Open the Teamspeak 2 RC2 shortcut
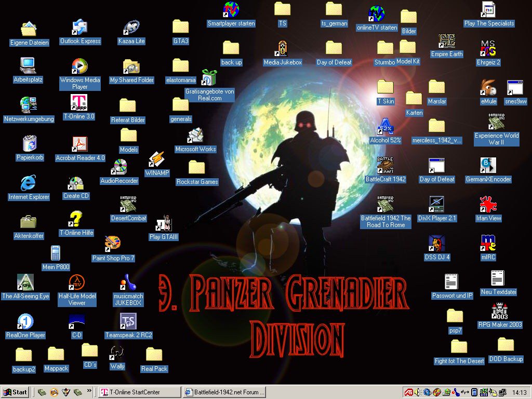The height and width of the screenshot is (399, 532). (128, 321)
